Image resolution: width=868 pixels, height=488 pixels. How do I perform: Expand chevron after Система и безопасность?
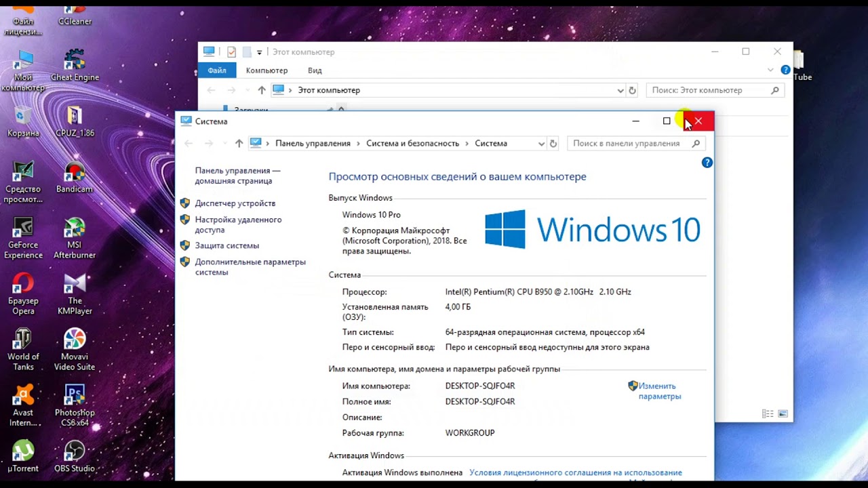[x=467, y=144]
